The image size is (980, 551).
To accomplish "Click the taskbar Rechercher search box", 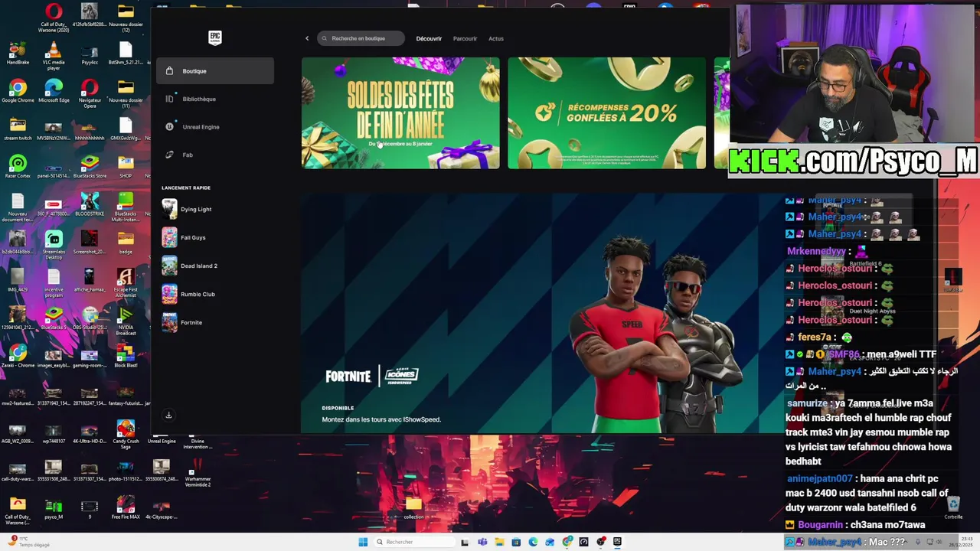I will pyautogui.click(x=413, y=542).
